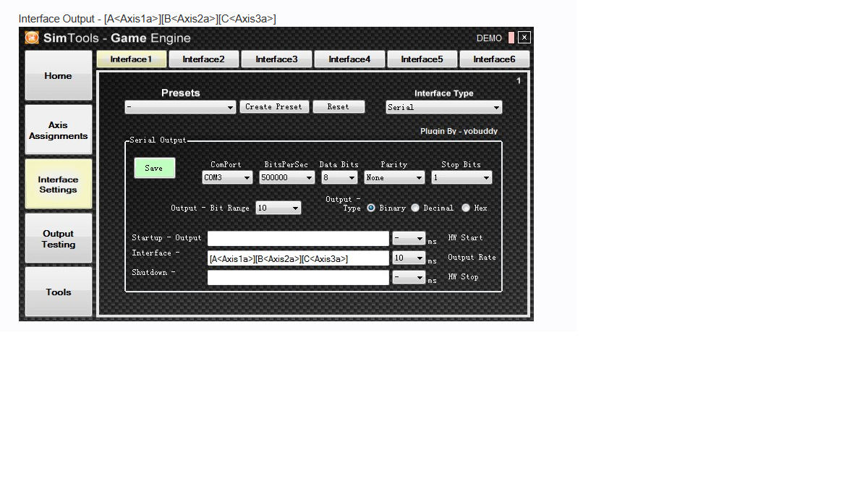Click the Reset button
868x495 pixels.
(339, 106)
